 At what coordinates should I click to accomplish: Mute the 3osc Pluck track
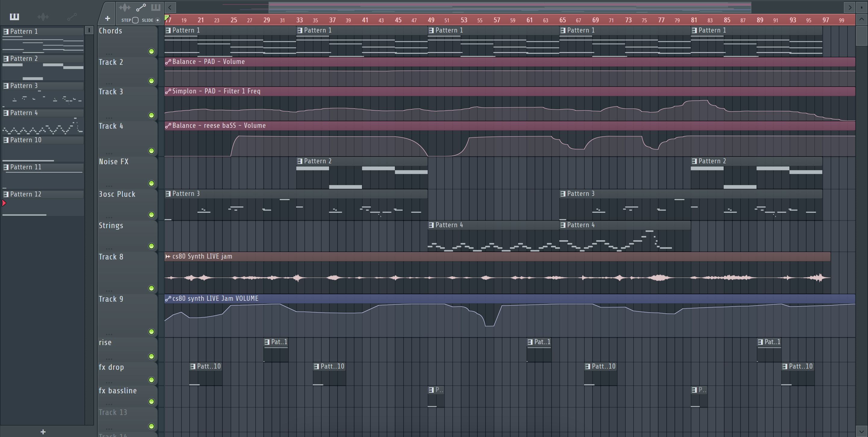pos(152,215)
